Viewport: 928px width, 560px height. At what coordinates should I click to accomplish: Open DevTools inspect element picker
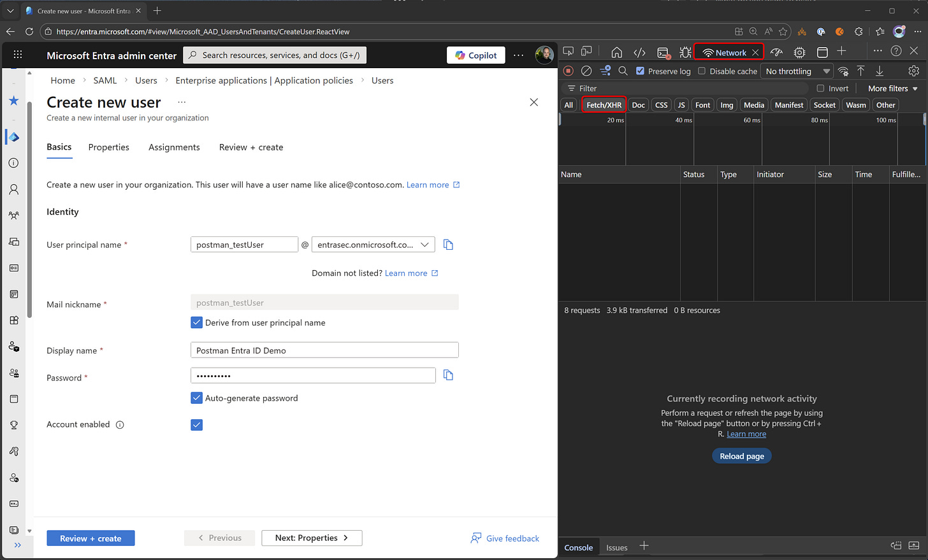(569, 52)
